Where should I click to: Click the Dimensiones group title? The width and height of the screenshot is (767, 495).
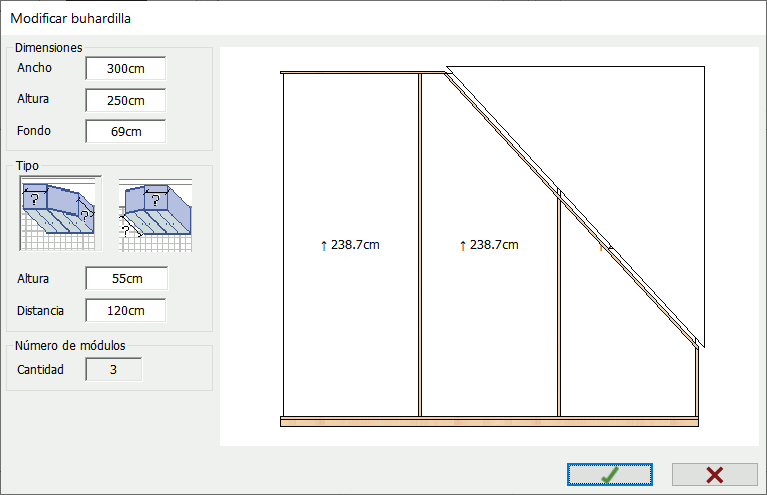point(48,47)
